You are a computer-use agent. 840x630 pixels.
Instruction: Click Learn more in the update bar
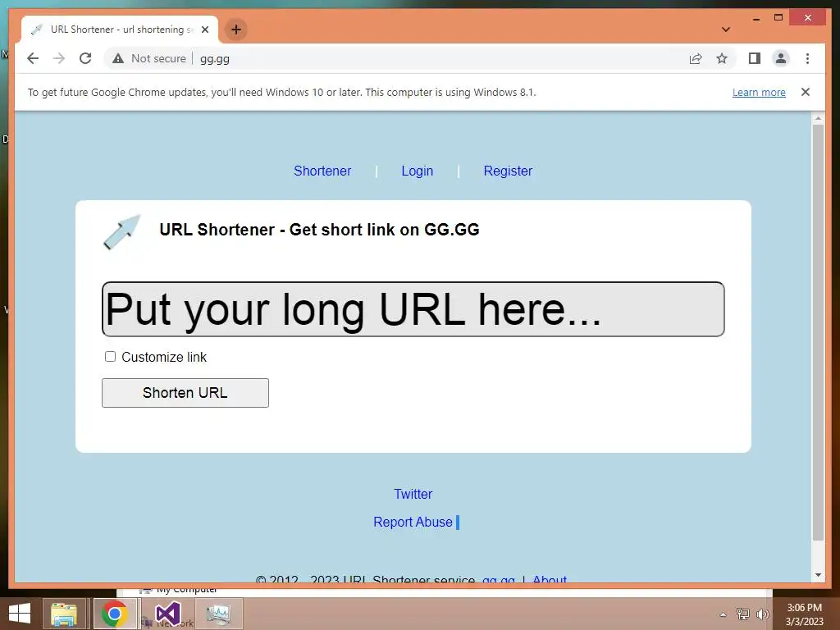pos(759,92)
